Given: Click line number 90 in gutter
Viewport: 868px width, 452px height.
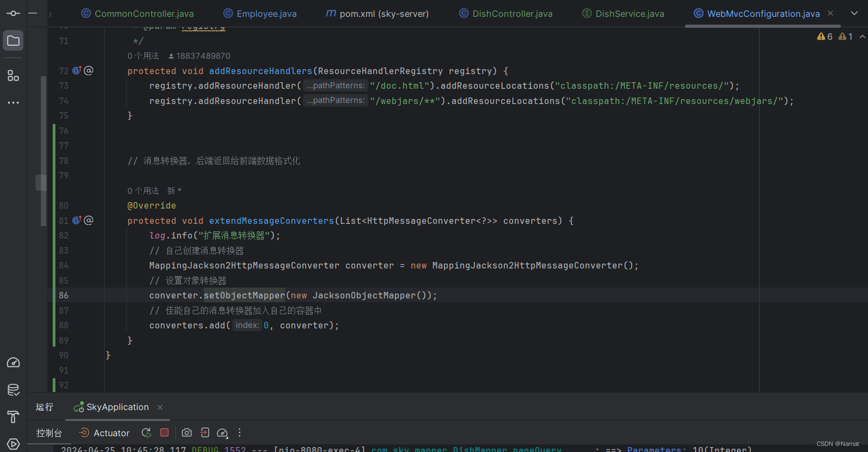Looking at the screenshot, I should click(64, 355).
